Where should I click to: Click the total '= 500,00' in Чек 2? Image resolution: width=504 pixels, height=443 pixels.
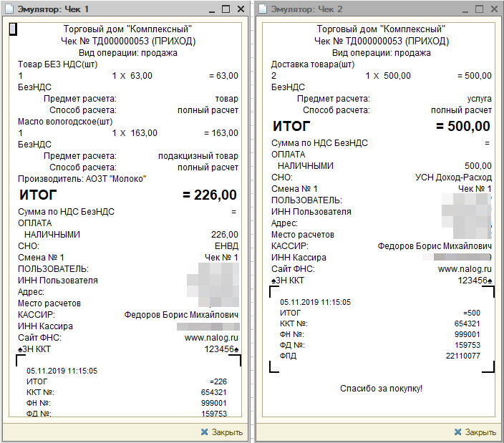(463, 126)
